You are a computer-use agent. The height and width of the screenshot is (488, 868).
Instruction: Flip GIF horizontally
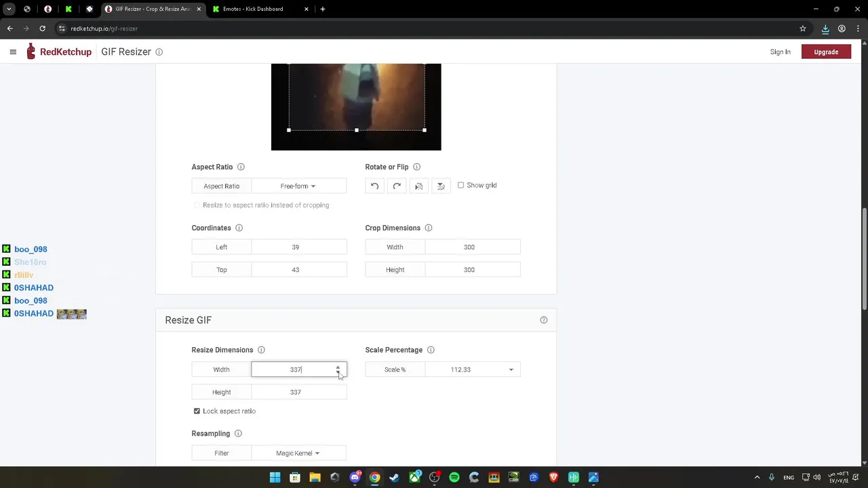pos(419,186)
